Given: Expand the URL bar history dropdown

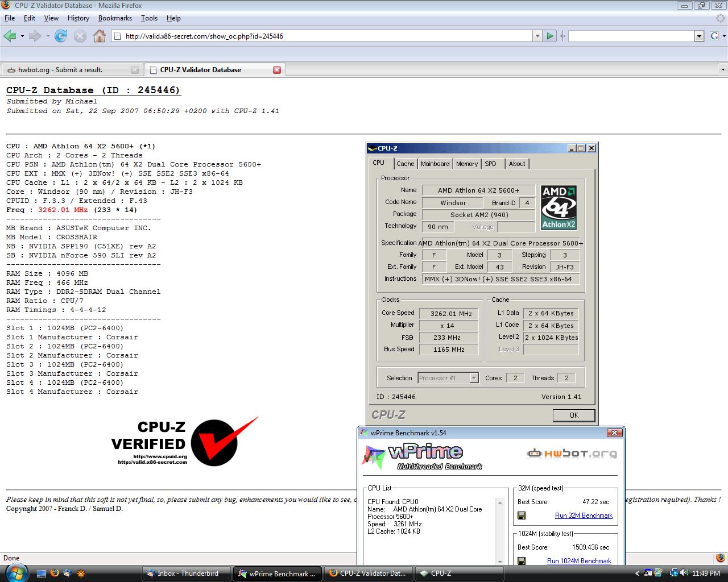Looking at the screenshot, I should [537, 36].
